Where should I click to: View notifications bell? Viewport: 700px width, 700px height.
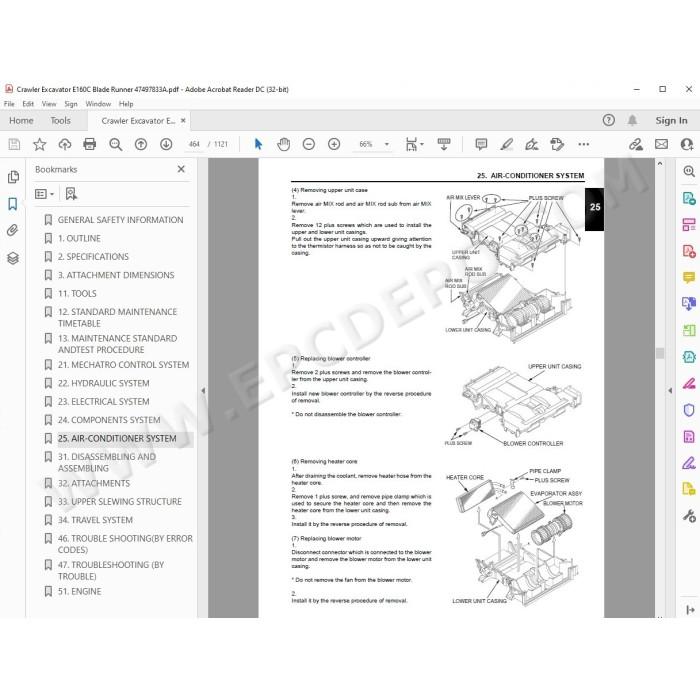click(x=632, y=120)
